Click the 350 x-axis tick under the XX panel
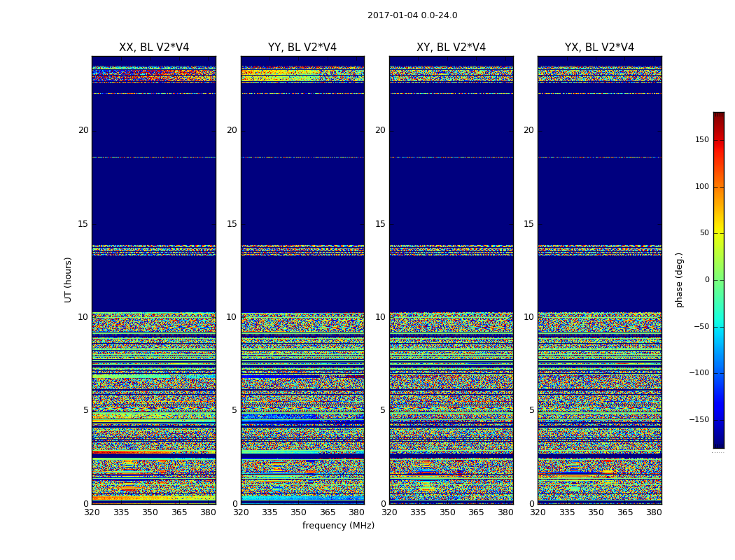The image size is (735, 560). (x=150, y=512)
